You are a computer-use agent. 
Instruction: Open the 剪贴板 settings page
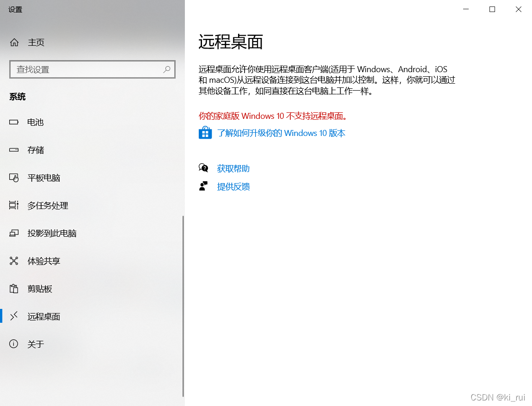click(40, 289)
